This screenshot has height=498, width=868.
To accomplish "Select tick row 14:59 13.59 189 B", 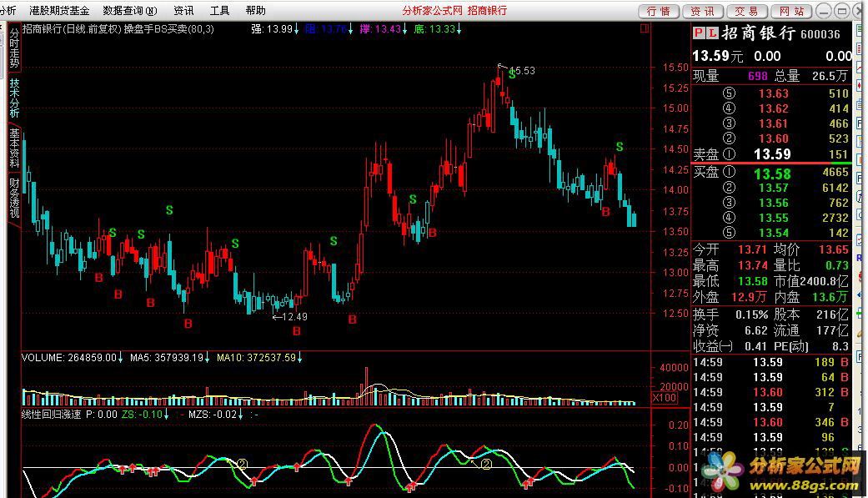I will point(770,362).
